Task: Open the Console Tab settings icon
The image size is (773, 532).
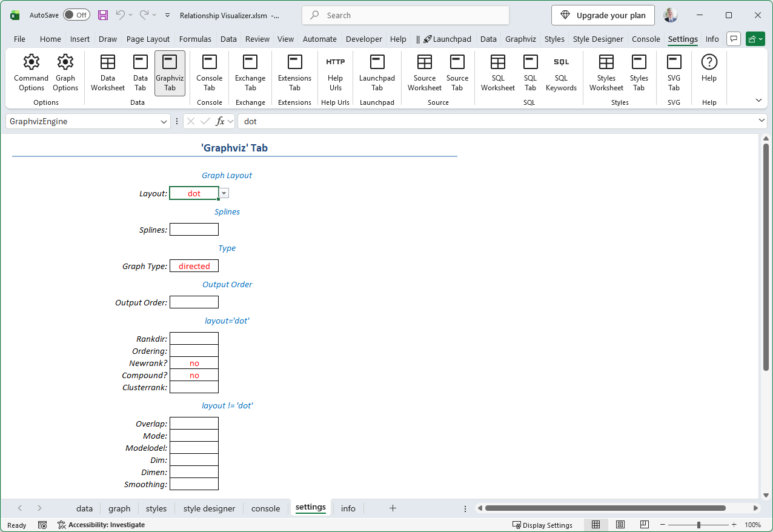Action: (x=210, y=62)
